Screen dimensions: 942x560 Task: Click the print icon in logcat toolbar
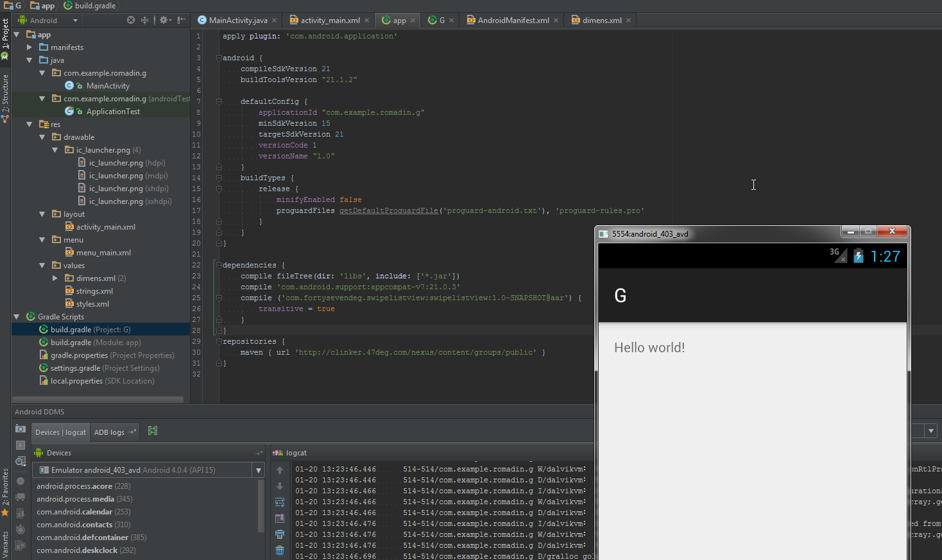280,534
